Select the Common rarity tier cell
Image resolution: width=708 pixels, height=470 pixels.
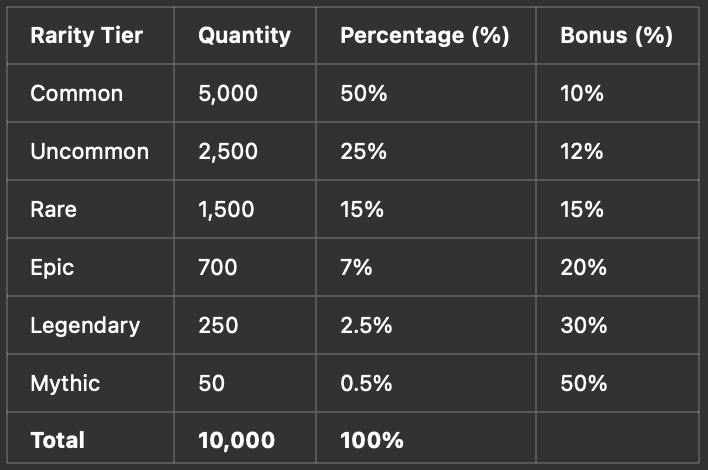coord(77,94)
